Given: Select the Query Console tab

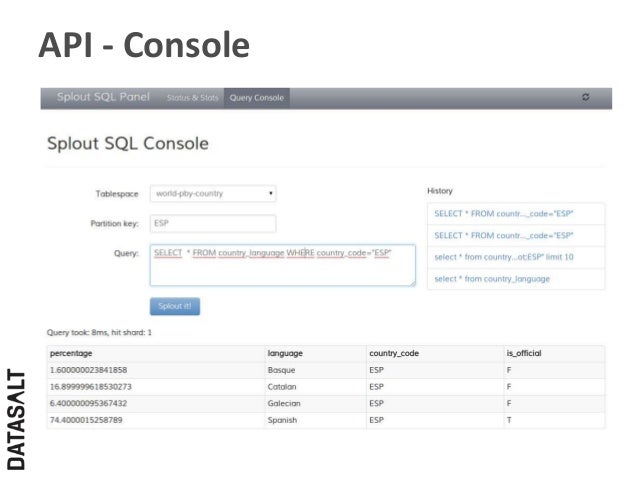Looking at the screenshot, I should tap(257, 98).
